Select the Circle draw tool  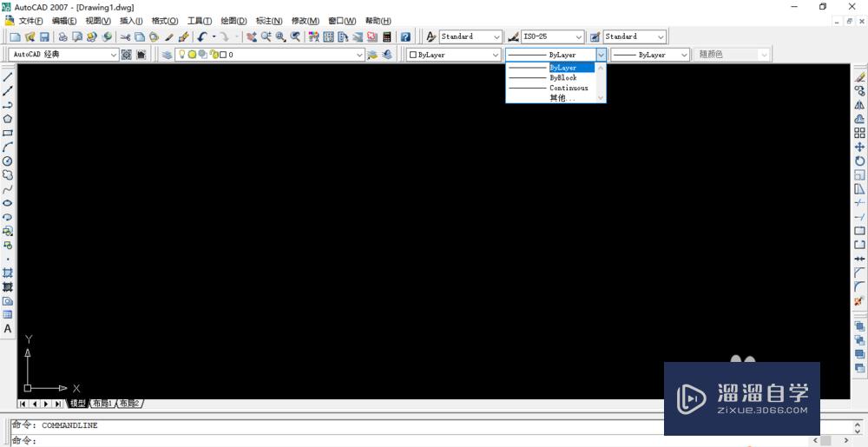8,161
